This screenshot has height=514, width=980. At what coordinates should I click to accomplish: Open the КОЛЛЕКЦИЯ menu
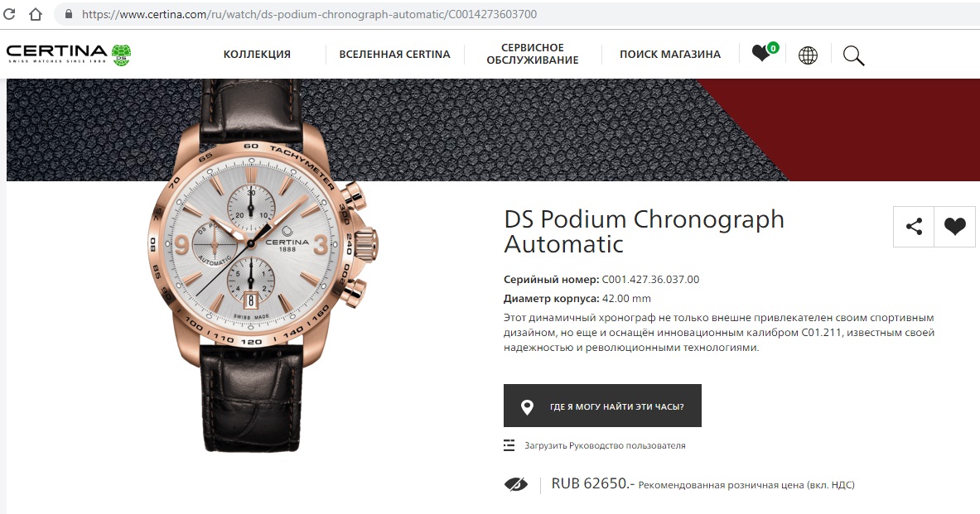(x=257, y=55)
